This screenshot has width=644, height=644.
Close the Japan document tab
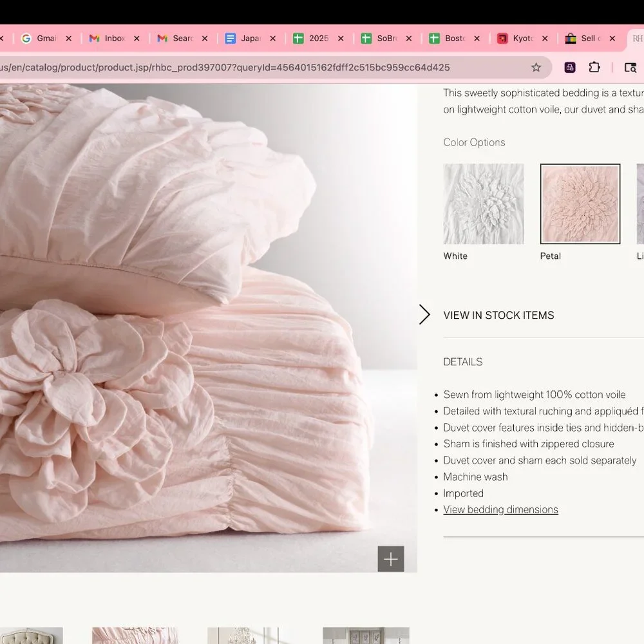272,38
